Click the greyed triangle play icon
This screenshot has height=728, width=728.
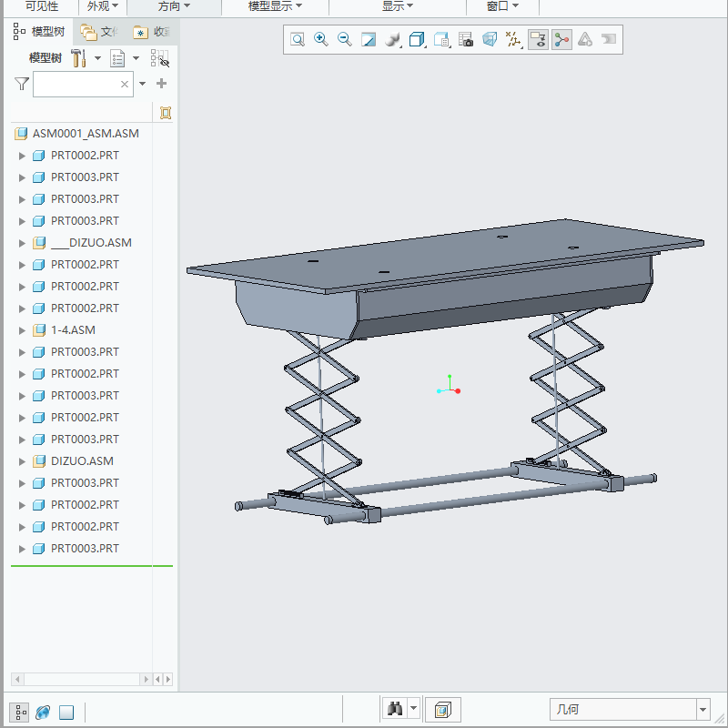(585, 39)
